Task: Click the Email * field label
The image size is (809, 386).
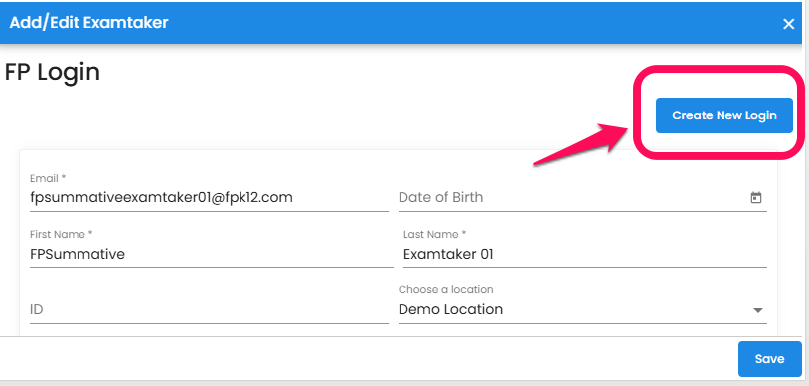Action: [48, 178]
